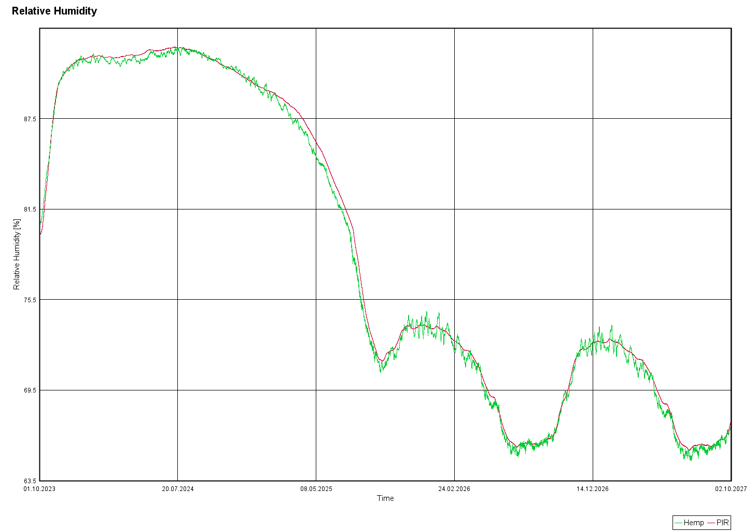
Task: Click the "Relative Humidity" chart title
Action: point(54,11)
